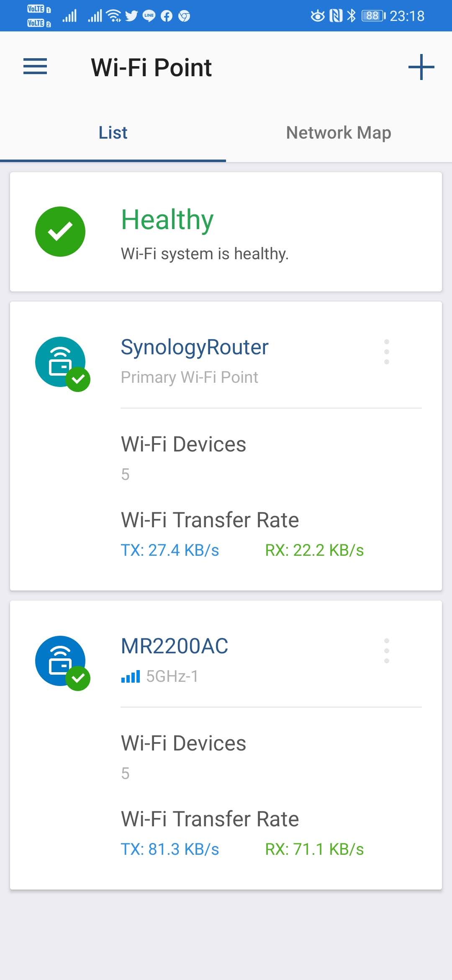Open the hamburger navigation menu
The height and width of the screenshot is (980, 452).
click(35, 67)
